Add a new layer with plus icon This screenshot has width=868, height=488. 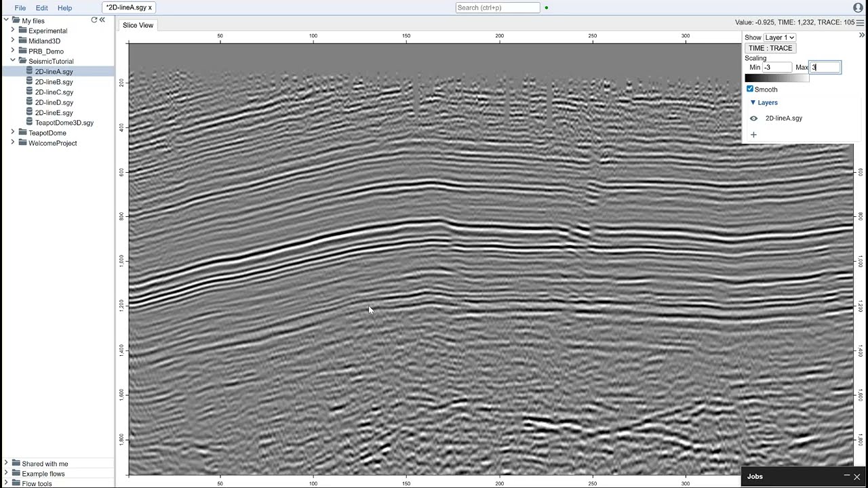[x=753, y=134]
